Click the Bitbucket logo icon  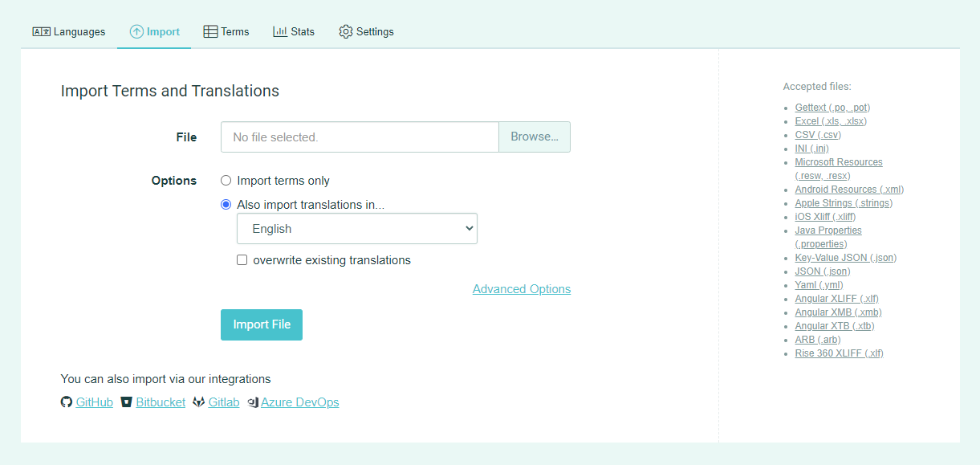pos(126,402)
